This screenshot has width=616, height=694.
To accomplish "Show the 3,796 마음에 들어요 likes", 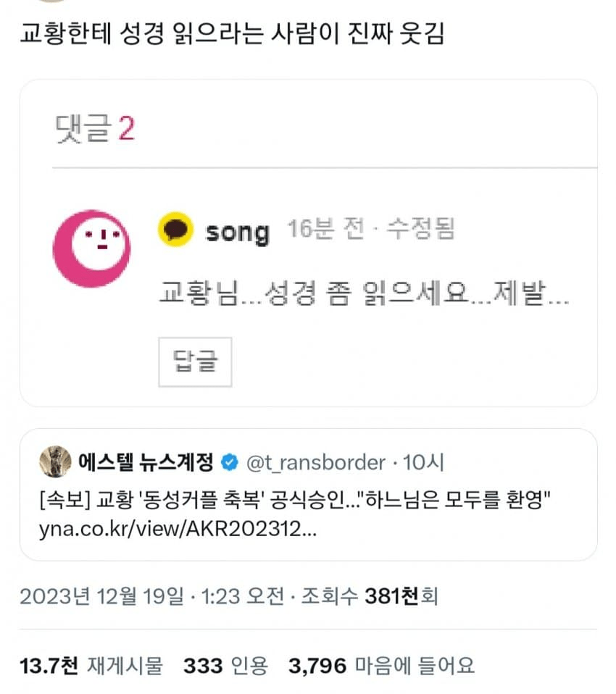I will pyautogui.click(x=382, y=665).
